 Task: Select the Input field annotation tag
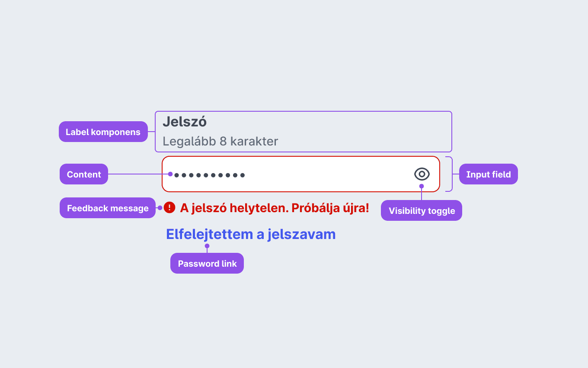[489, 174]
